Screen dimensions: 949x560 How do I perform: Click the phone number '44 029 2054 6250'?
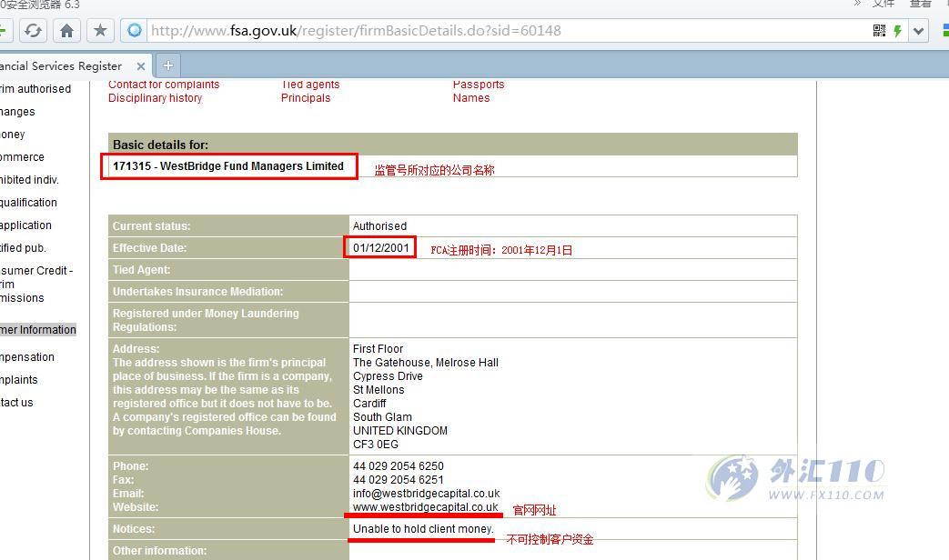[399, 466]
